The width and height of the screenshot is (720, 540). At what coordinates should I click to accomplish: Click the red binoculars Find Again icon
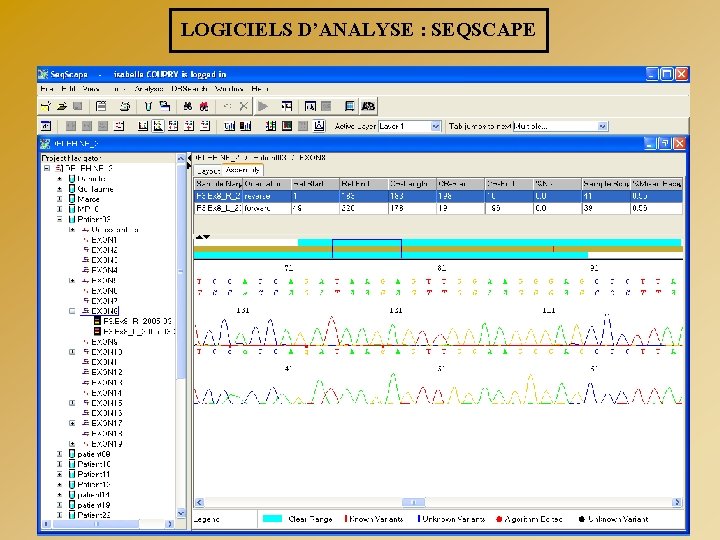204,107
